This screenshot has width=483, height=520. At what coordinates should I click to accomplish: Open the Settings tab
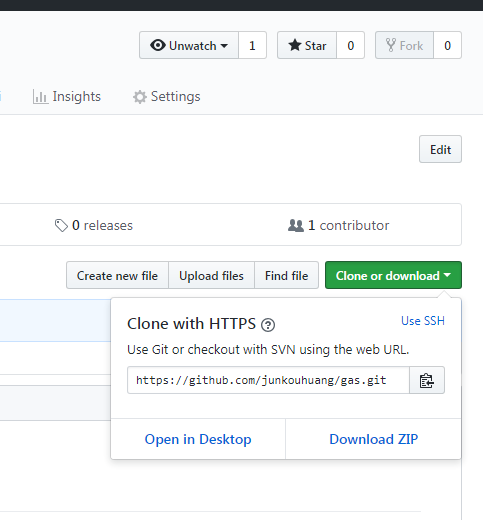pos(167,97)
